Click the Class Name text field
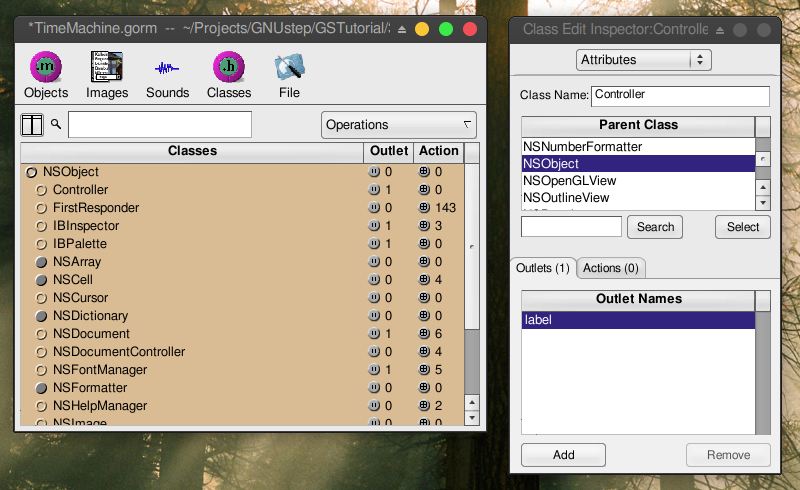Screen dimensions: 800x490 [x=679, y=95]
